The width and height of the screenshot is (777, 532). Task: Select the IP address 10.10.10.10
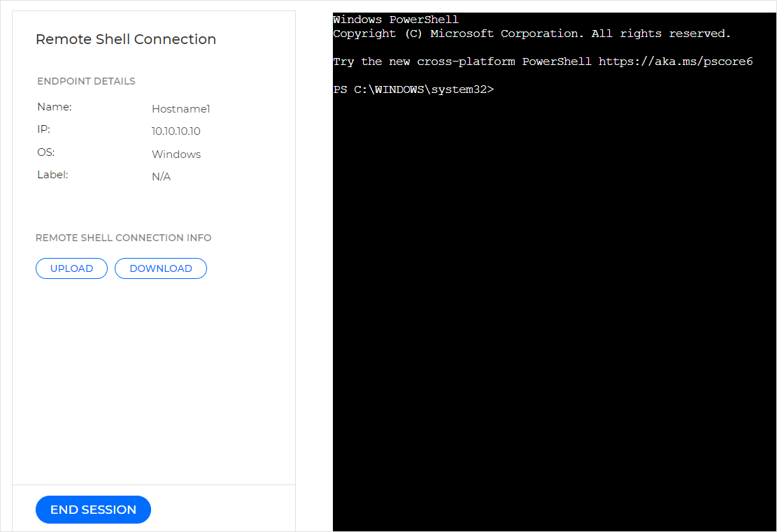pos(176,131)
